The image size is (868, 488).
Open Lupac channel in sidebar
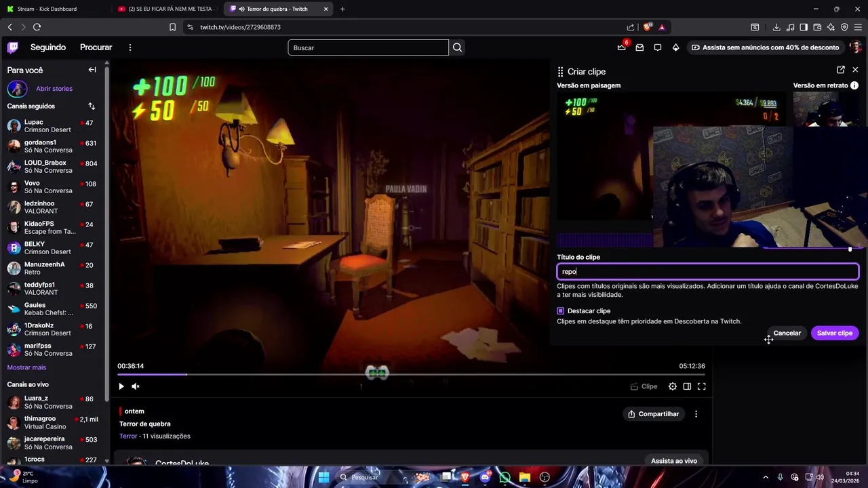53,126
